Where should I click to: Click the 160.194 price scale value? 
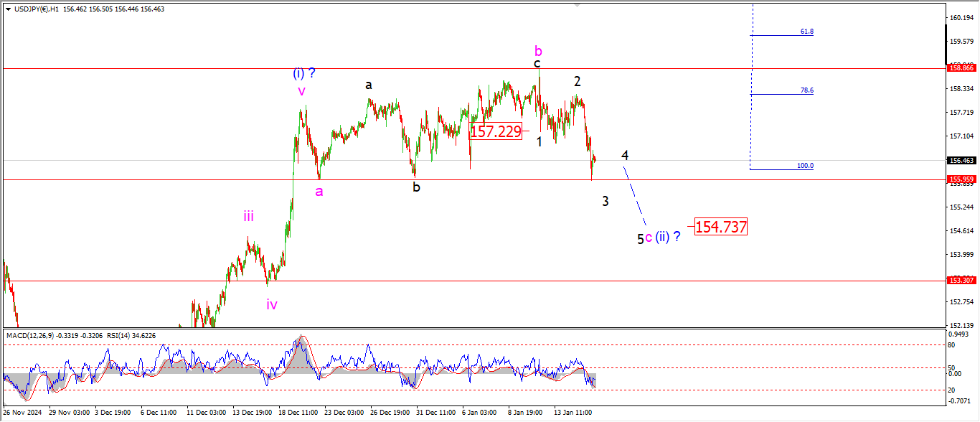963,17
